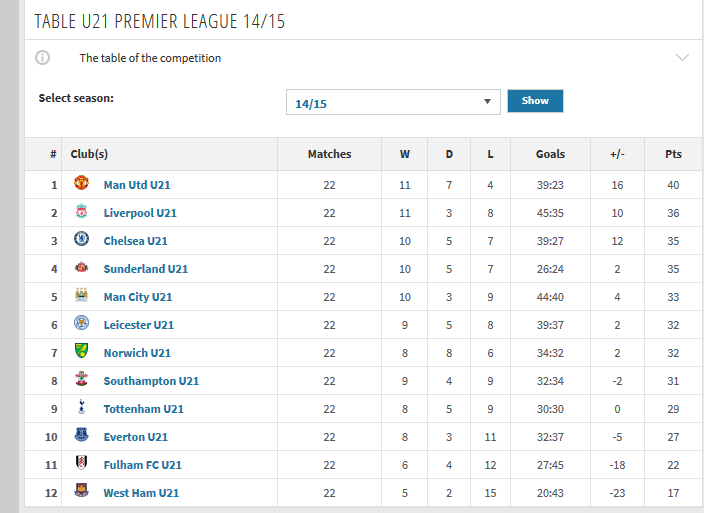Click the Matches column header
The image size is (704, 513).
(x=330, y=154)
